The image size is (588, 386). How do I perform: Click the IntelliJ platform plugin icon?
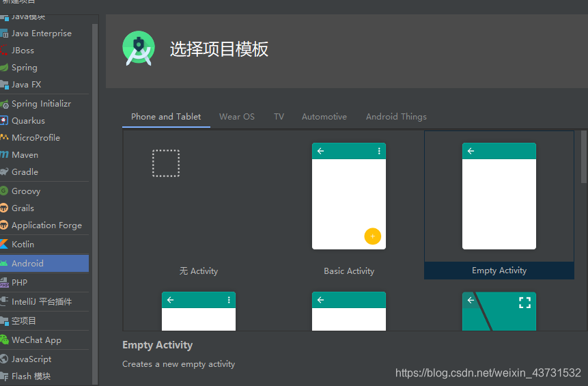(3, 301)
